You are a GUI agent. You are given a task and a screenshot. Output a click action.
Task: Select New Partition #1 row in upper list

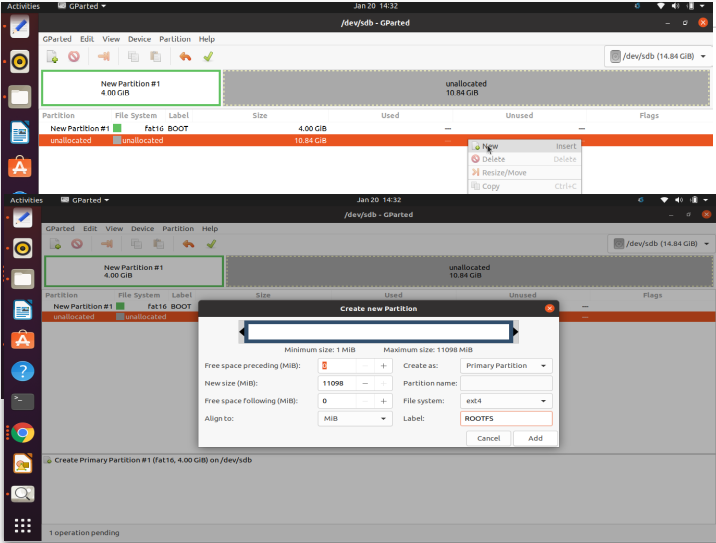(375, 128)
